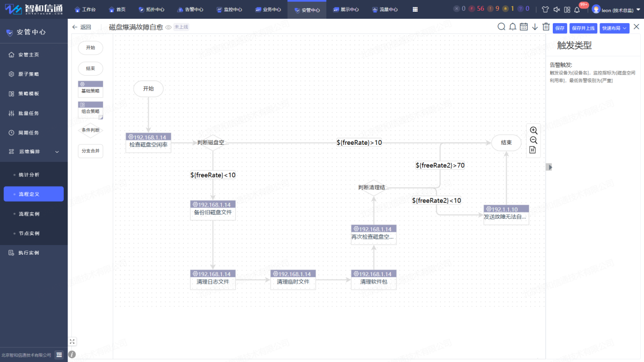Open the 拓扑中心 tab
The width and height of the screenshot is (644, 362).
pyautogui.click(x=151, y=10)
